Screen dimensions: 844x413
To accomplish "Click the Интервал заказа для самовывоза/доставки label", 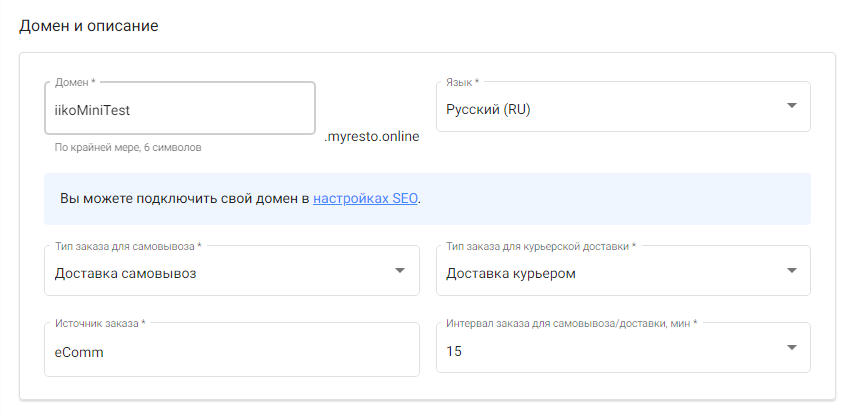I will pyautogui.click(x=572, y=324).
